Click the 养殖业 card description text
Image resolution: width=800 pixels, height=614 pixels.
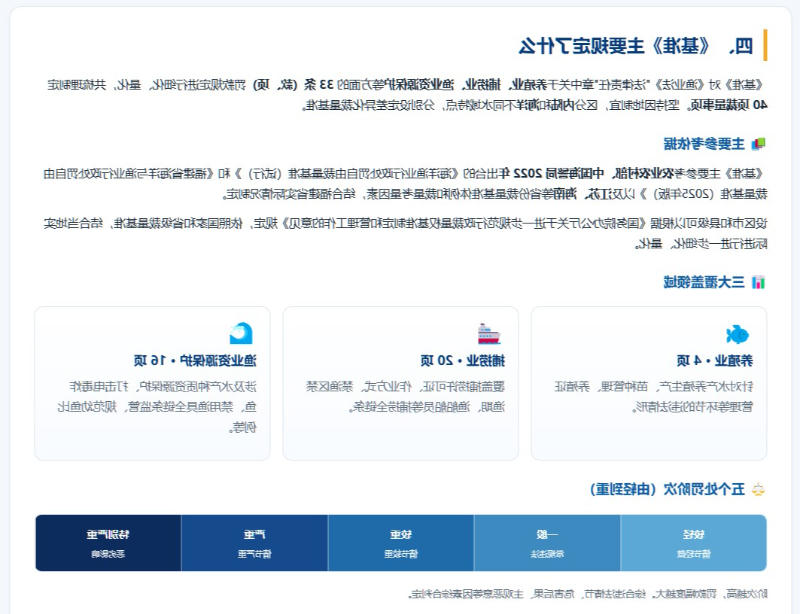(x=654, y=397)
